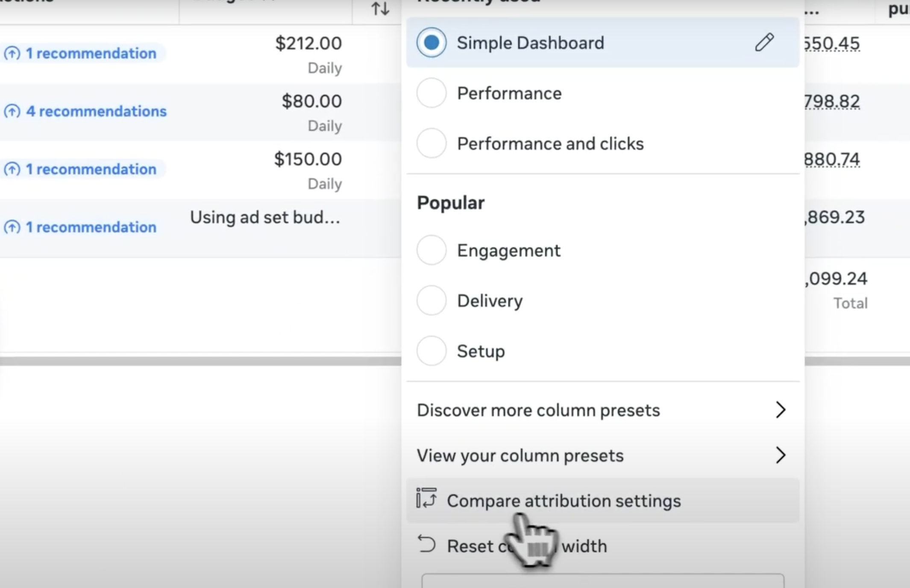
Task: Click the pencil edit icon for Simple Dashboard
Action: coord(764,42)
